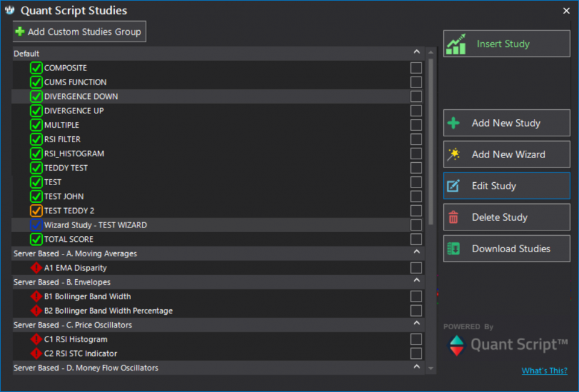Collapse Server Based - D. Money Flow Oscillators group
The width and height of the screenshot is (579, 392).
417,367
